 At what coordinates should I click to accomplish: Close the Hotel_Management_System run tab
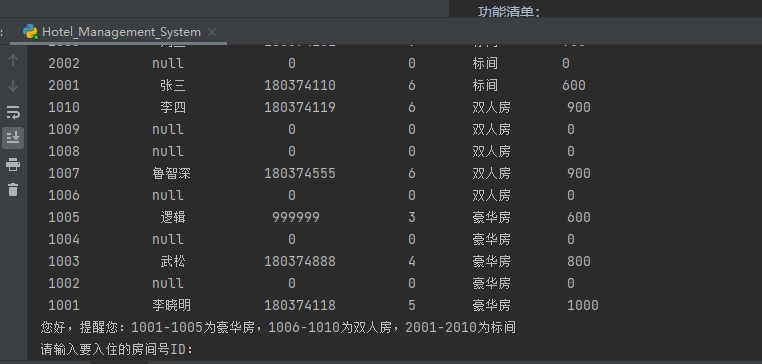(x=212, y=32)
